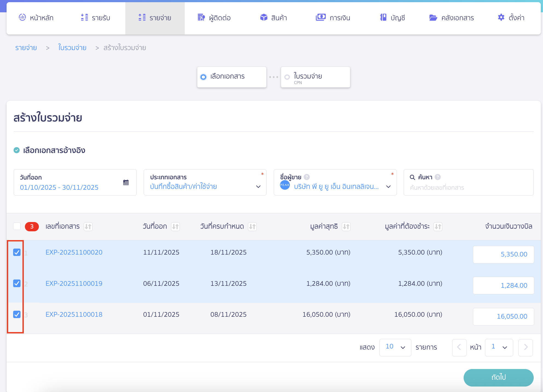Sort rows by วันที่ออก using its sort icon

[x=176, y=227]
